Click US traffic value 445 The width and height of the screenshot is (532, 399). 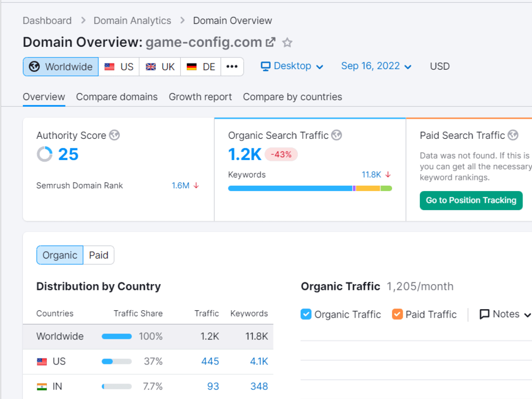point(210,362)
